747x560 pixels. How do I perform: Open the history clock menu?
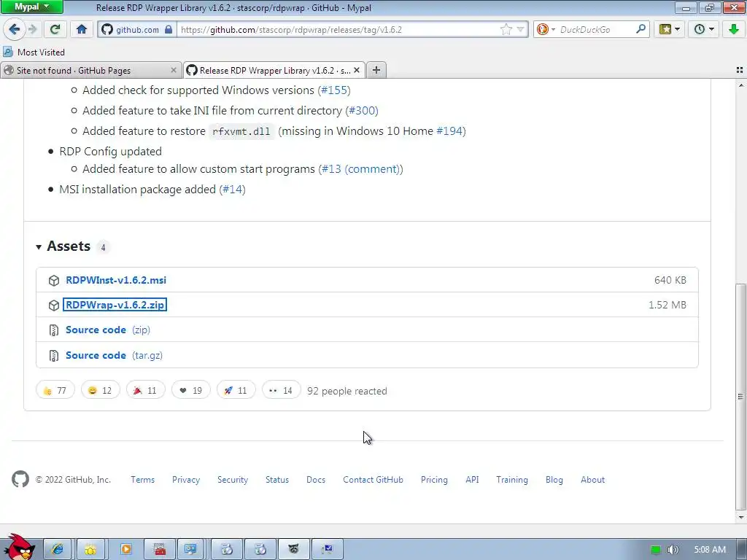pyautogui.click(x=704, y=29)
